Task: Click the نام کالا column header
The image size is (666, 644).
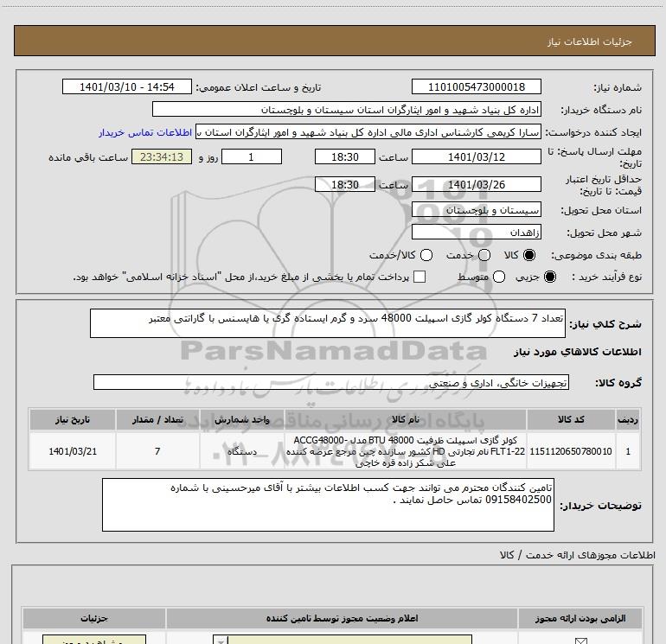Action: click(405, 419)
